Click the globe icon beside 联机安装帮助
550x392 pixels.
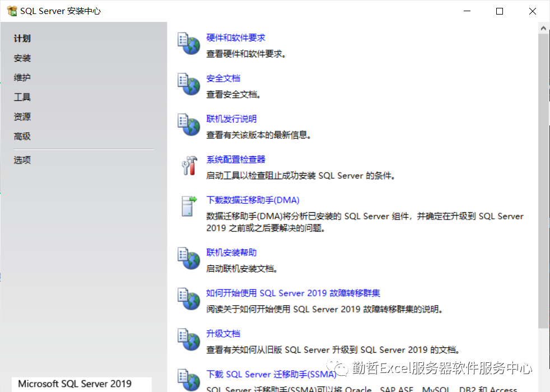click(x=189, y=258)
